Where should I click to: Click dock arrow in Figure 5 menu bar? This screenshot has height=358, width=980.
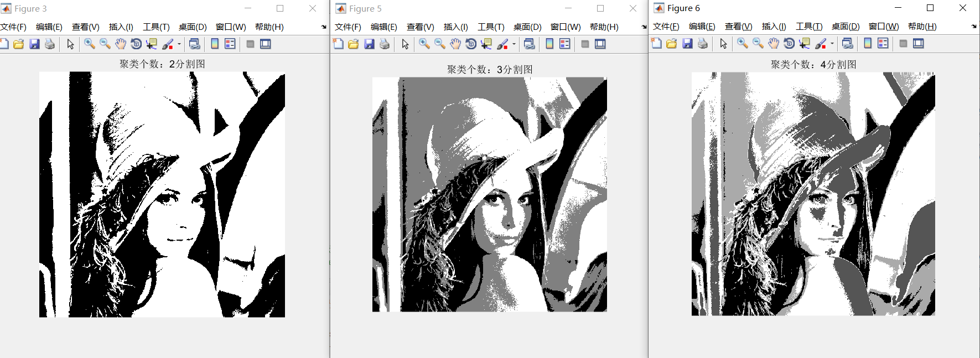[x=644, y=27]
